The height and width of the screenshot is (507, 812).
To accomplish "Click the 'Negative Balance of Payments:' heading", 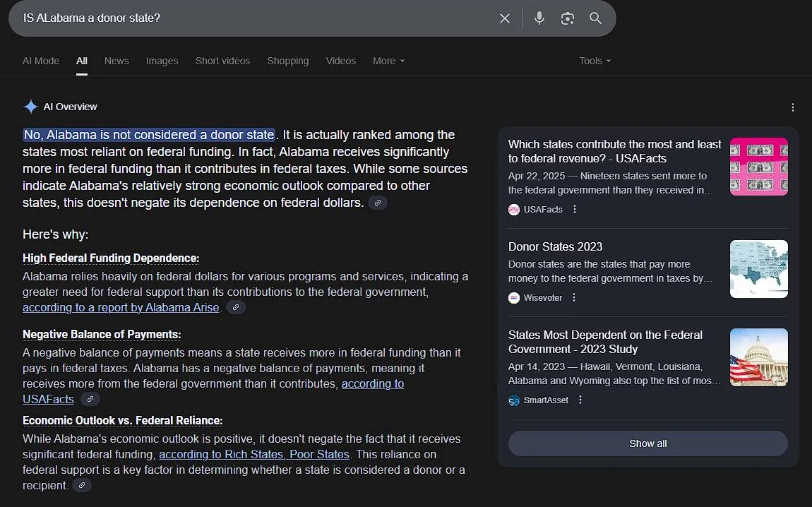I will coord(102,334).
